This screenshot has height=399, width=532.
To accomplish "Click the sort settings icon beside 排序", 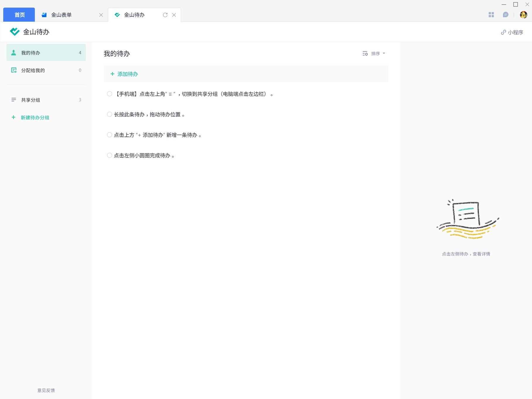I will coord(365,54).
